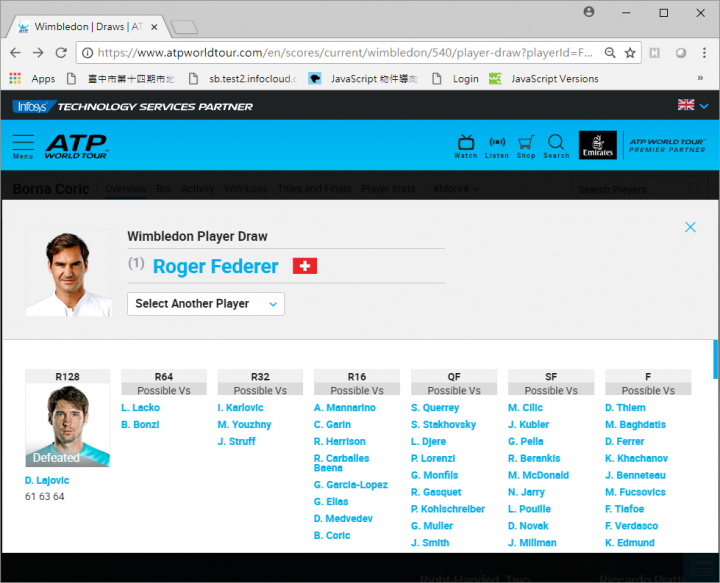Open the Login bookmark
Viewport: 720px width, 583px height.
tap(456, 79)
